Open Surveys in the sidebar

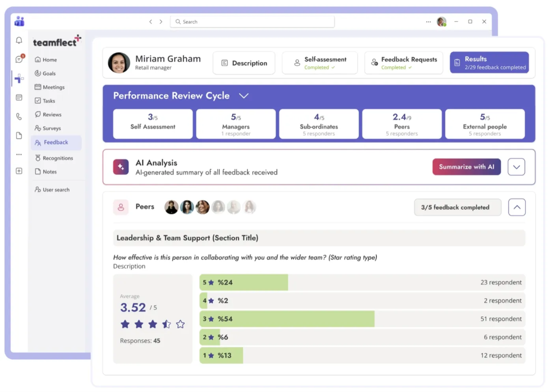click(x=48, y=128)
